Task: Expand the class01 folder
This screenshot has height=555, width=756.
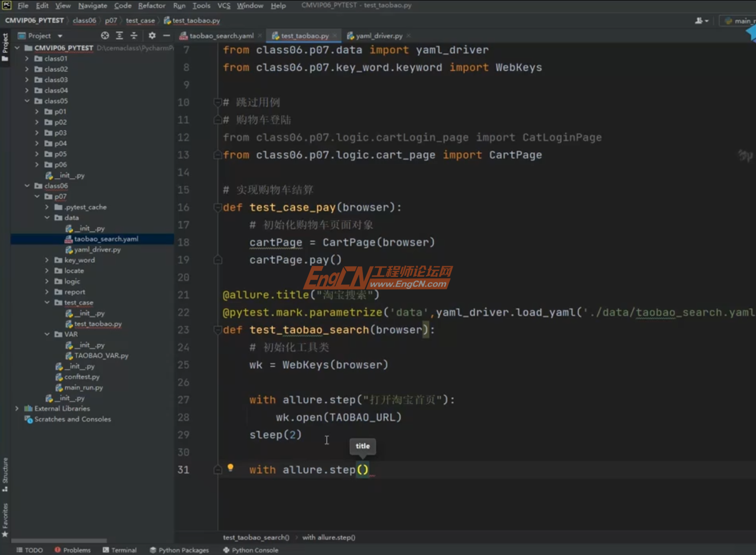Action: (27, 59)
